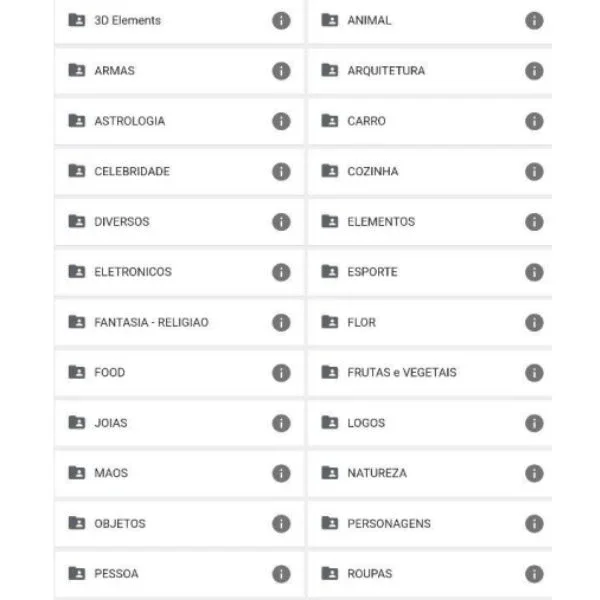Viewport: 600px width, 600px height.
Task: Open info for FRUTAS e VEGETAIS
Action: tap(534, 373)
